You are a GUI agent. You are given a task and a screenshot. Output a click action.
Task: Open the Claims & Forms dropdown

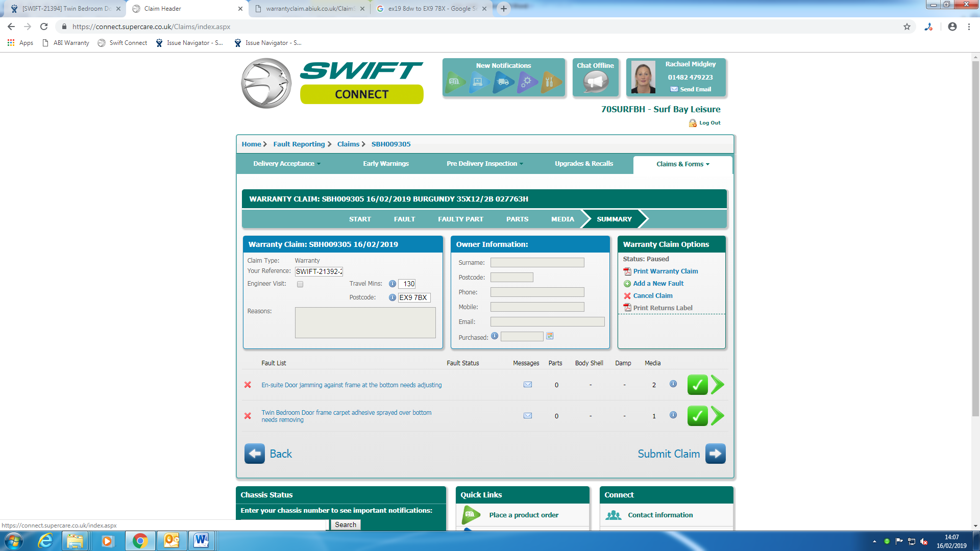pos(682,164)
